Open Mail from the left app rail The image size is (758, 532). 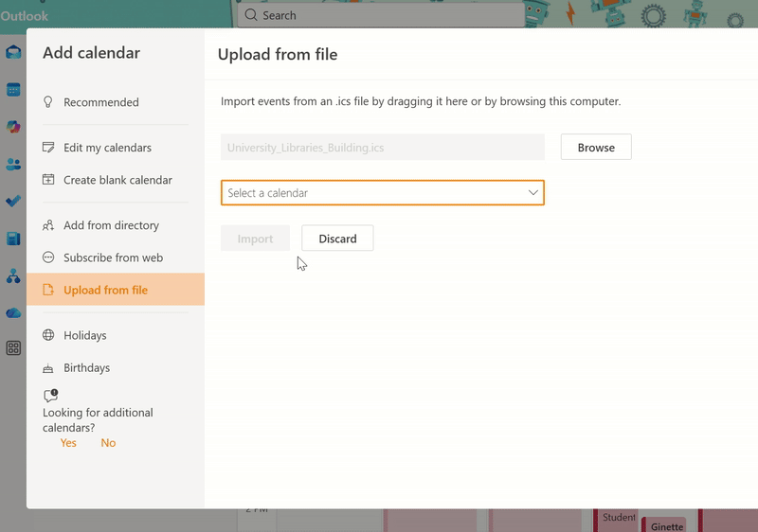click(x=13, y=52)
